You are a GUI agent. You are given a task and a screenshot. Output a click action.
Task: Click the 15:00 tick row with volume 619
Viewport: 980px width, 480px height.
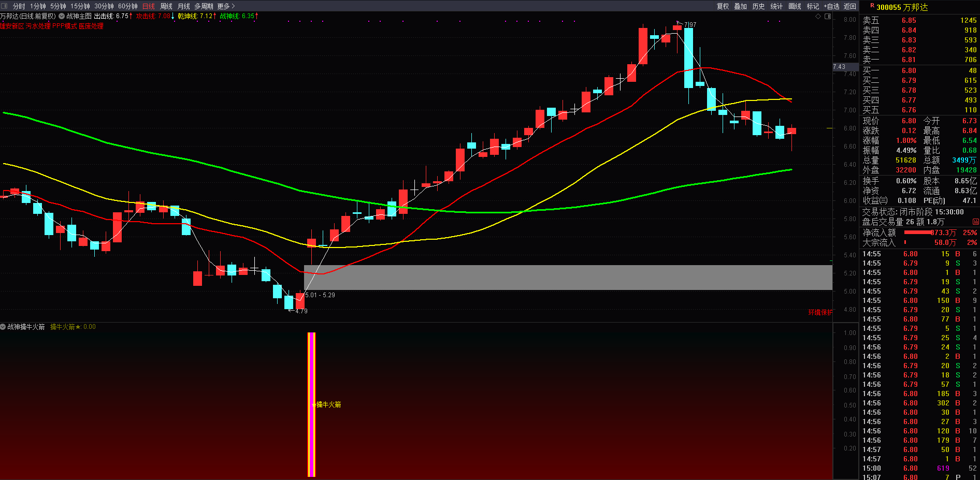click(919, 468)
